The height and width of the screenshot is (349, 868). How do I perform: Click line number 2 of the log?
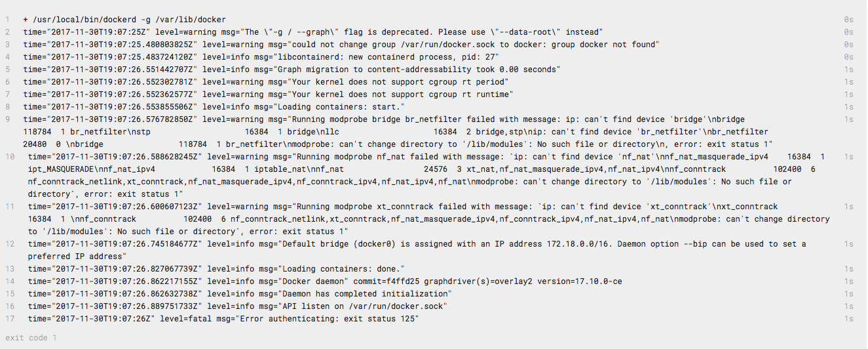[7, 32]
